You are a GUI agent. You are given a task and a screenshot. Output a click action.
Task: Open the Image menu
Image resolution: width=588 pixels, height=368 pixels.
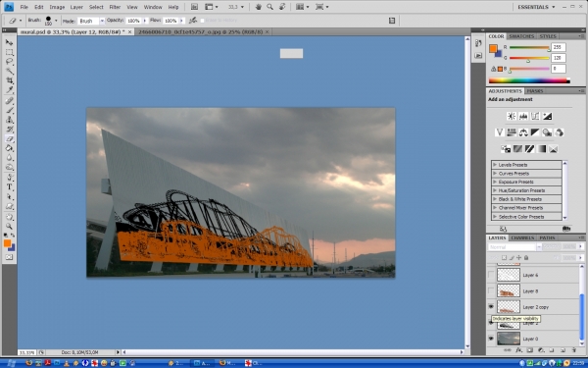[57, 7]
